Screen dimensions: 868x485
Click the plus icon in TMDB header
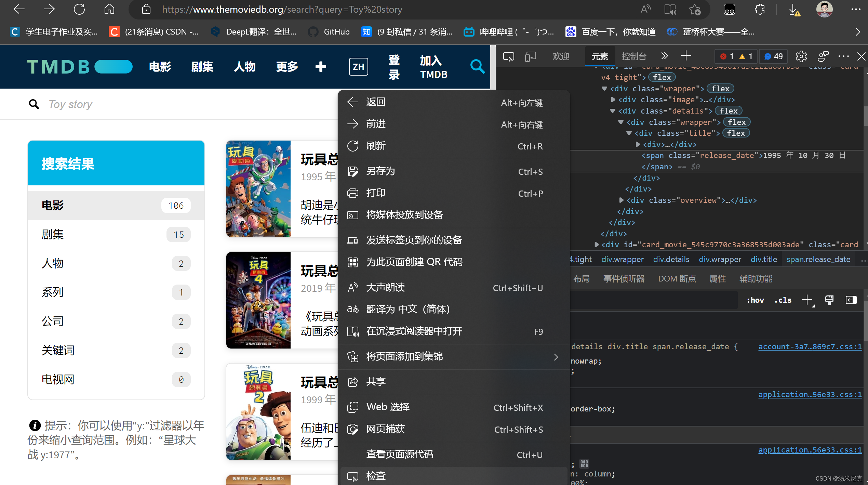(x=320, y=67)
